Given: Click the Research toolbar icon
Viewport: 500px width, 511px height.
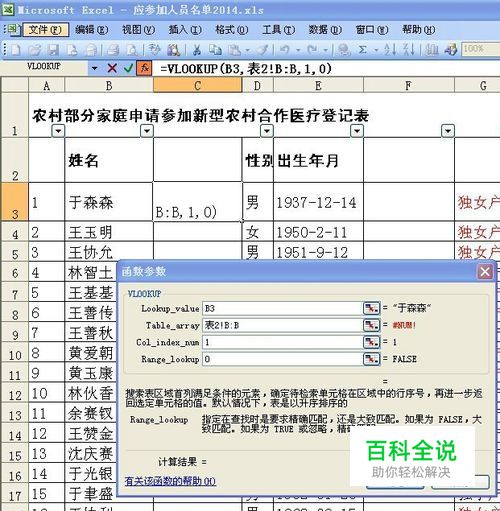Looking at the screenshot, I should click(173, 50).
